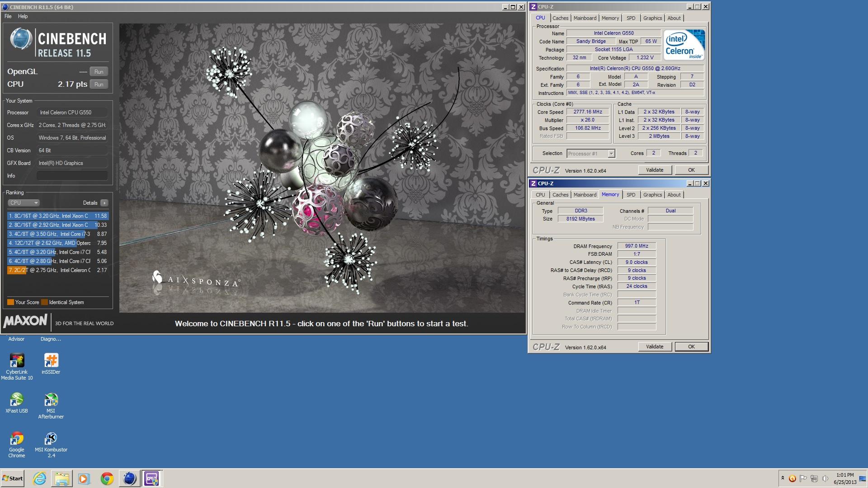Open the File menu in Cinebench
This screenshot has height=488, width=868.
tap(8, 16)
